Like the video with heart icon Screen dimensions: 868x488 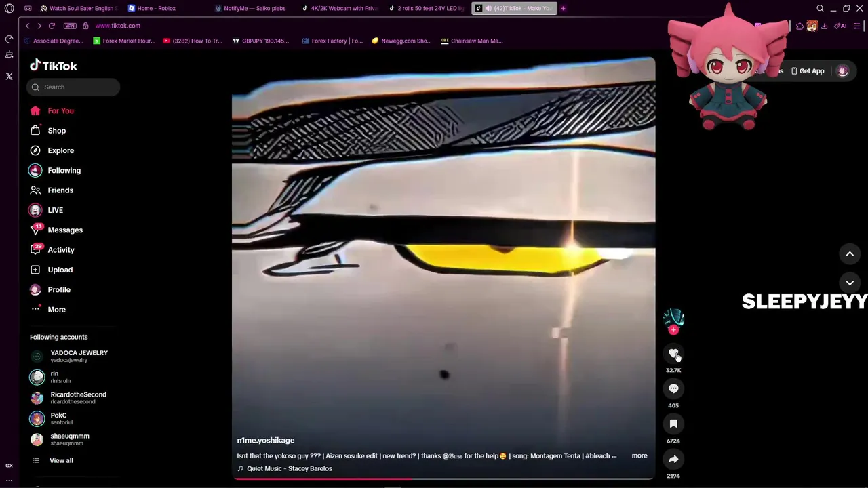click(673, 353)
